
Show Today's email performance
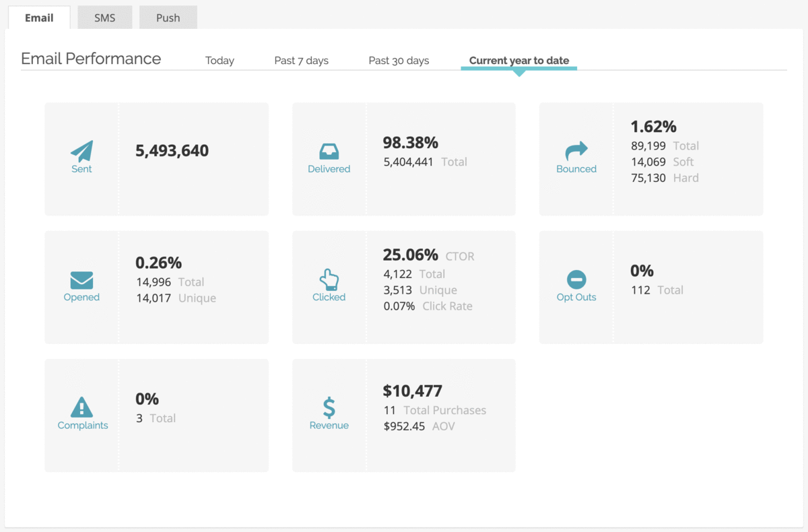[x=220, y=61]
